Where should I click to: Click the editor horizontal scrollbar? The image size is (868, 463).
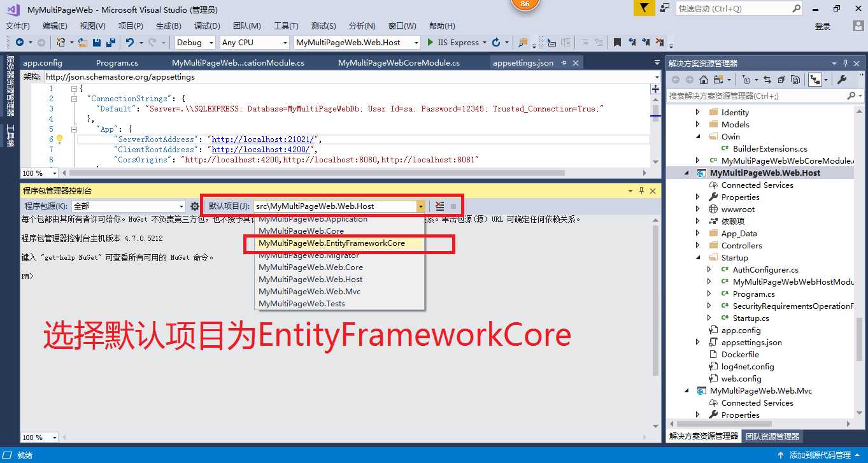[x=317, y=173]
